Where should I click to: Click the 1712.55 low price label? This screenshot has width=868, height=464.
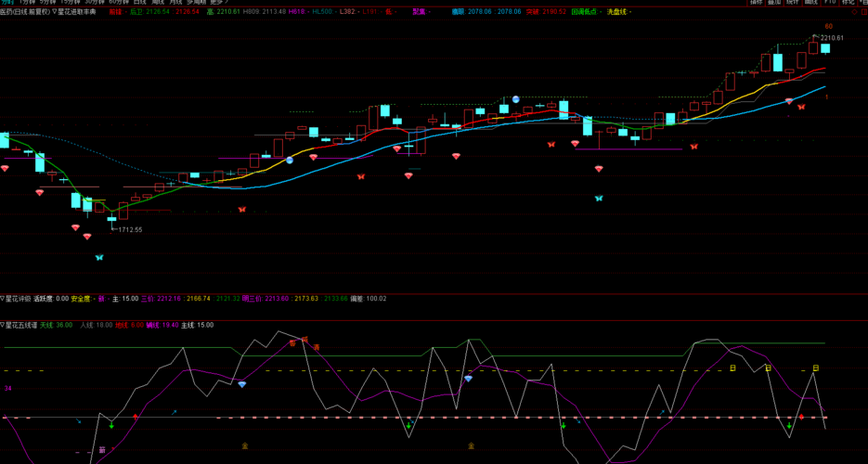coord(130,229)
